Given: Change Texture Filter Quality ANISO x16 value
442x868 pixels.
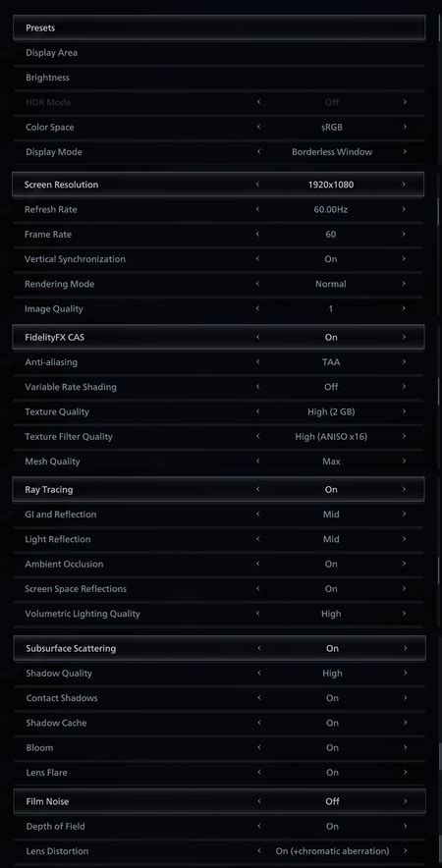Looking at the screenshot, I should click(x=331, y=436).
